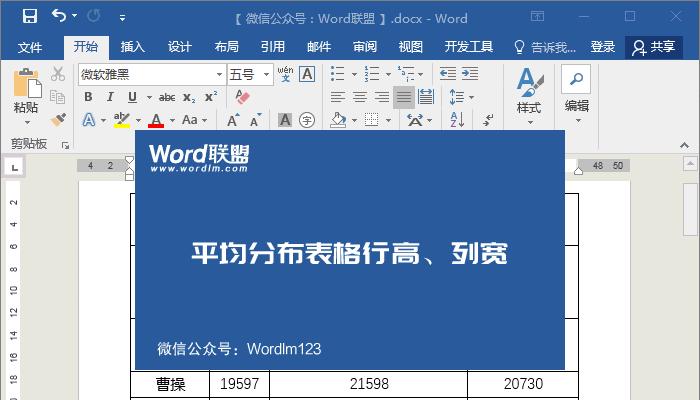This screenshot has height=400, width=700.
Task: Click the Numbering list icon
Action: [372, 74]
